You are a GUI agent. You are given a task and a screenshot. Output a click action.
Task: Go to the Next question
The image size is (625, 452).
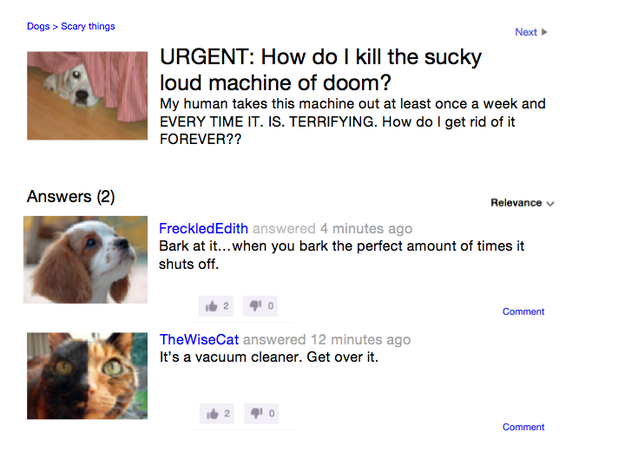pos(531,32)
